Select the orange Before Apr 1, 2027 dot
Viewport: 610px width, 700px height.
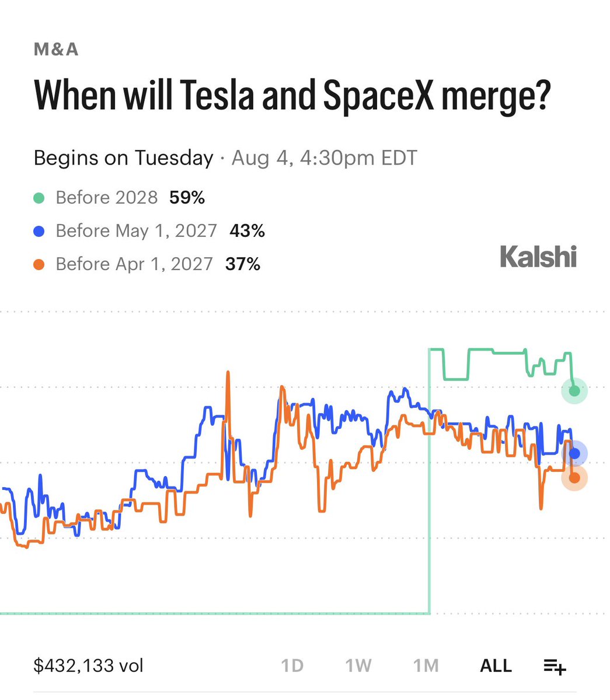click(x=39, y=264)
